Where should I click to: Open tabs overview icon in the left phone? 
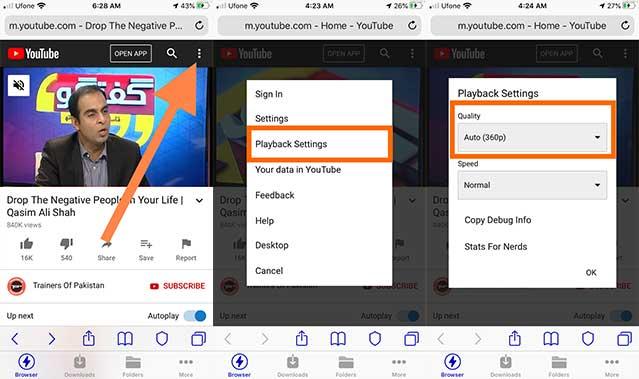pos(198,339)
